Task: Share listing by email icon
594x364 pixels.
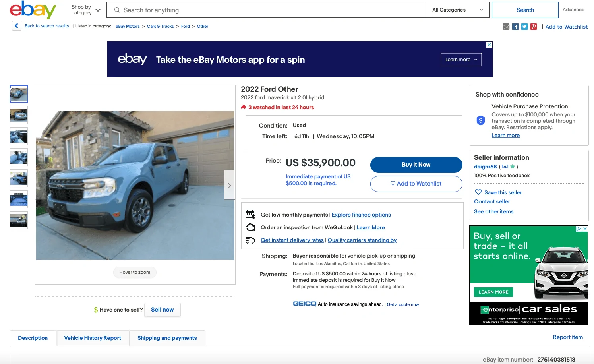Action: [506, 27]
